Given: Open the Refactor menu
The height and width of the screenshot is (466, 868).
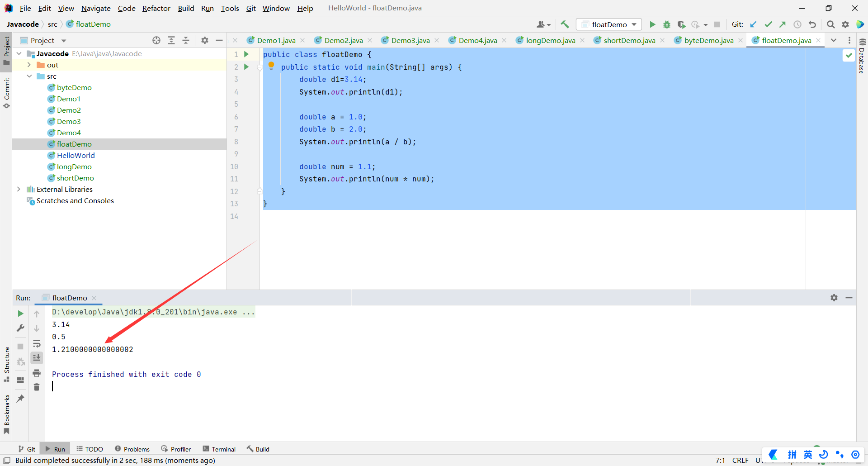Looking at the screenshot, I should pos(156,8).
